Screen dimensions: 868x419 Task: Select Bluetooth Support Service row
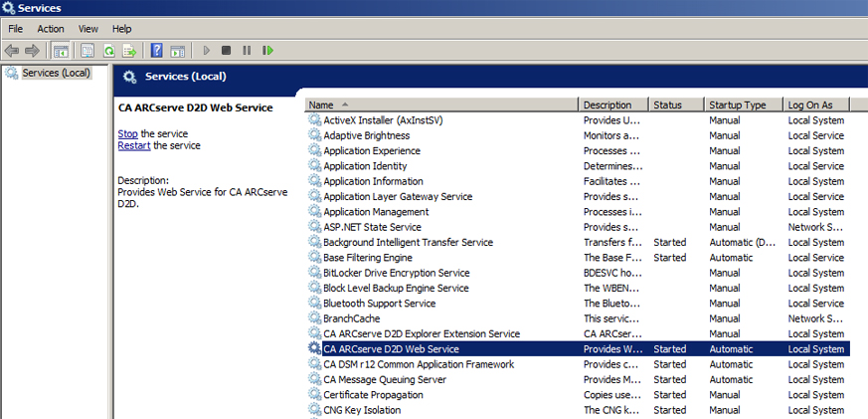coord(578,304)
